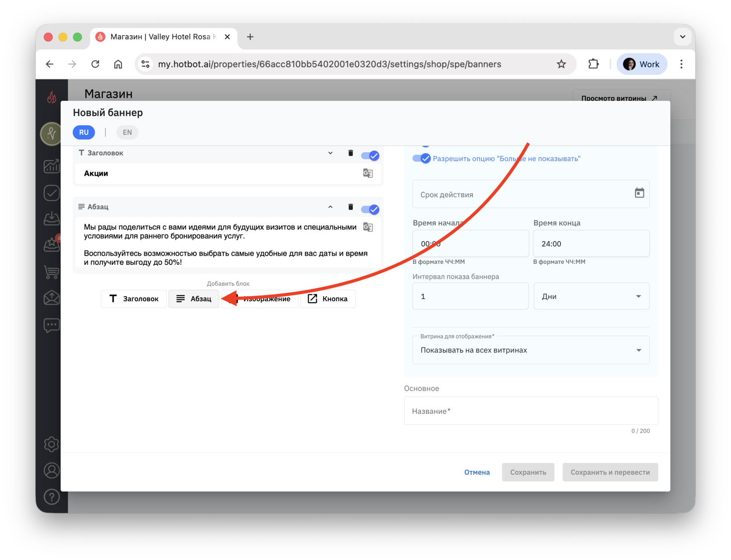Viewport: 731px width, 560px height.
Task: Open the analytics chart icon in sidebar
Action: tap(52, 166)
